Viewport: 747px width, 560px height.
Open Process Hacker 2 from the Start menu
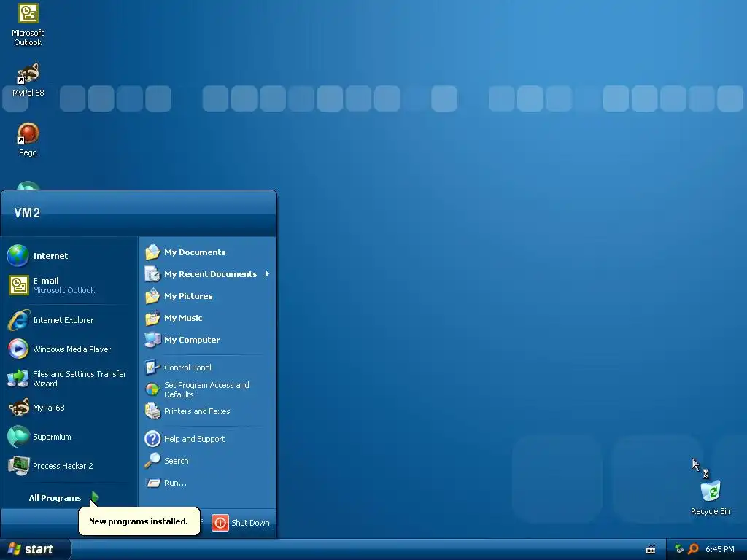[x=70, y=466]
